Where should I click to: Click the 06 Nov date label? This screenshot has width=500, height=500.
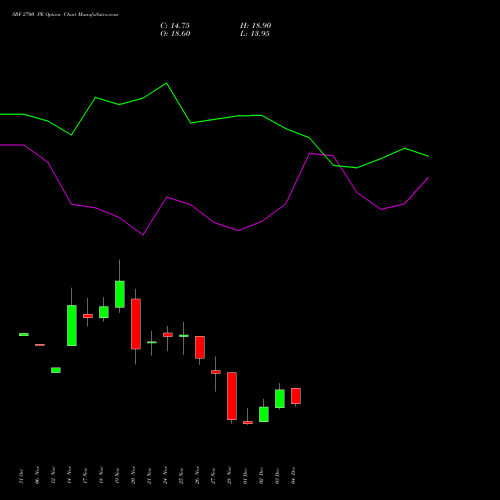[x=37, y=475]
